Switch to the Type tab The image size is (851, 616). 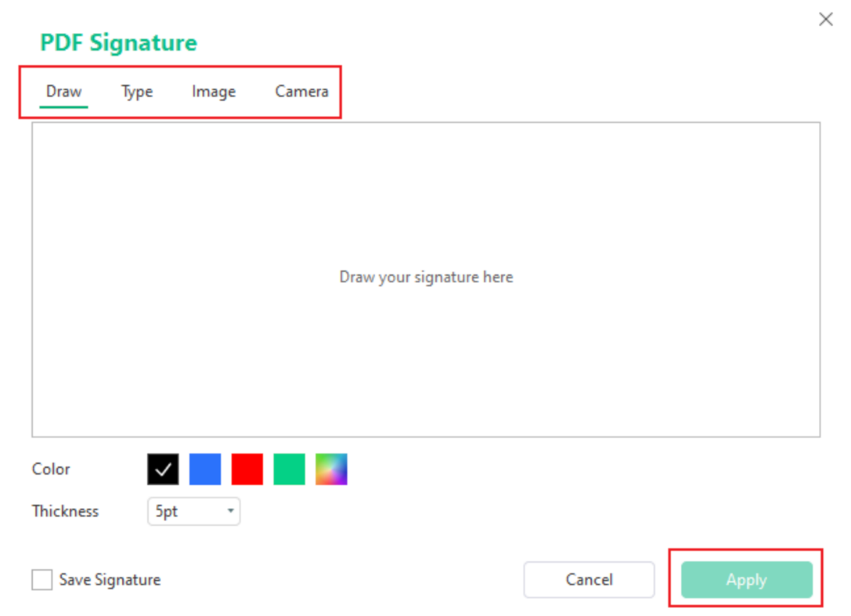point(136,91)
